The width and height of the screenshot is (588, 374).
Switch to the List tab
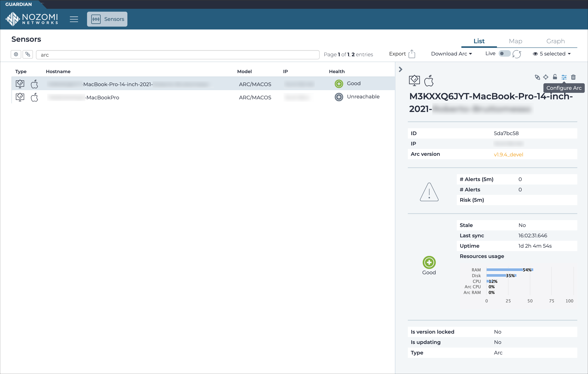pos(479,41)
